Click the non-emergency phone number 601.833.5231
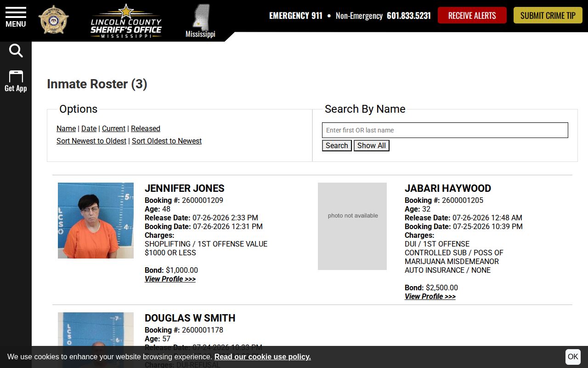Viewport: 588px width, 368px height. coord(409,16)
